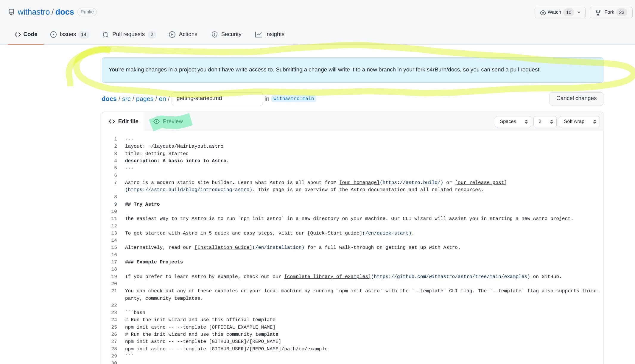Click the repository book icon
Screen dimensions: 635x364
tap(11, 12)
